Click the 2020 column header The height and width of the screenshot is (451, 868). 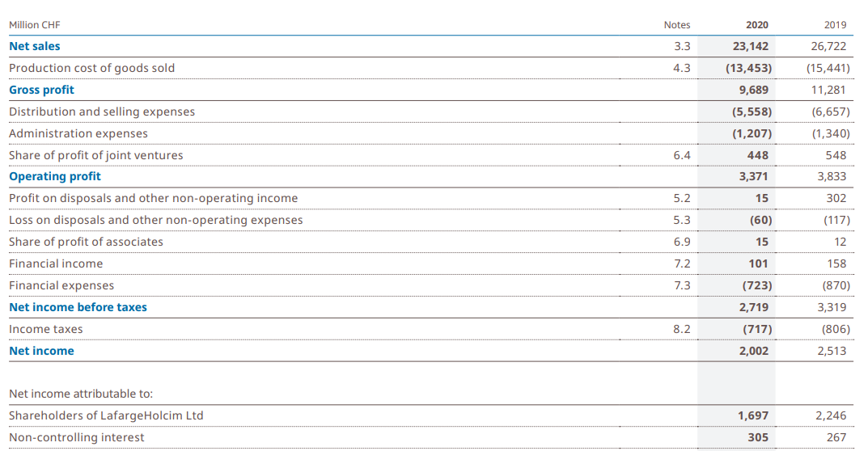[x=756, y=25]
